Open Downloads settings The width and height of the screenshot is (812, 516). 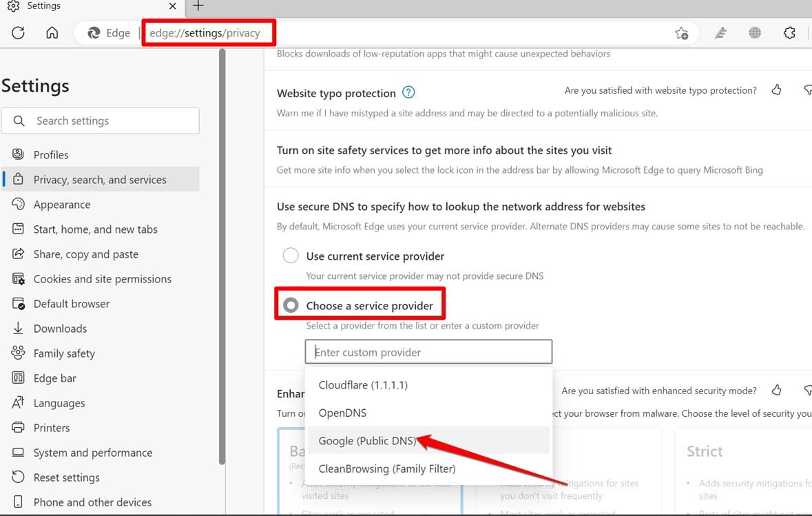(x=101, y=329)
